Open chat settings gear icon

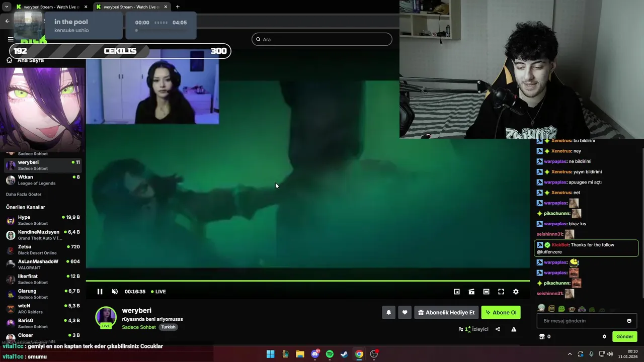click(604, 336)
